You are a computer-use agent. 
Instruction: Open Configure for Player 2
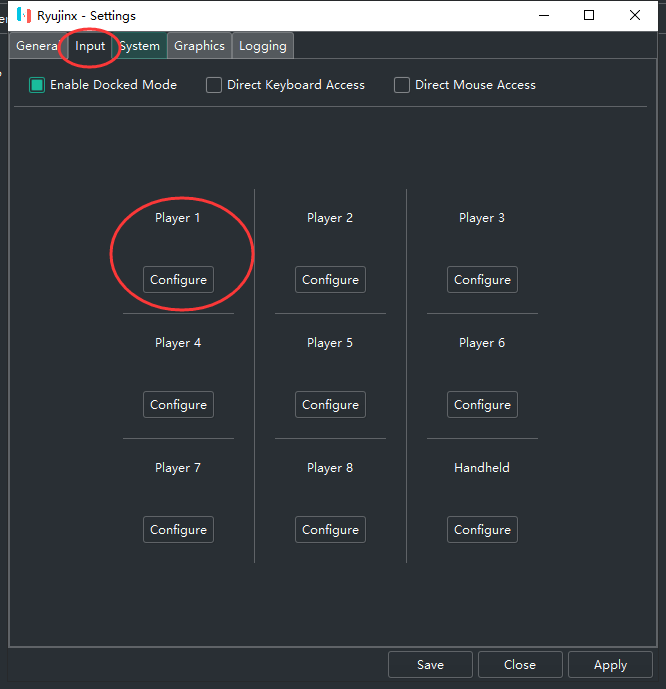point(330,280)
